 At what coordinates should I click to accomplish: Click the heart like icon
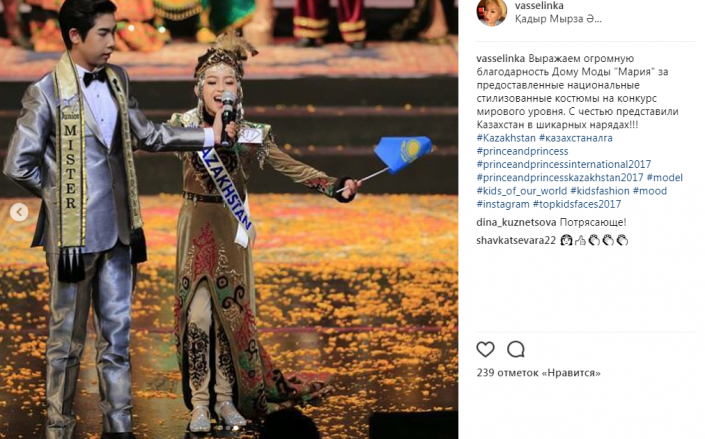pos(485,349)
